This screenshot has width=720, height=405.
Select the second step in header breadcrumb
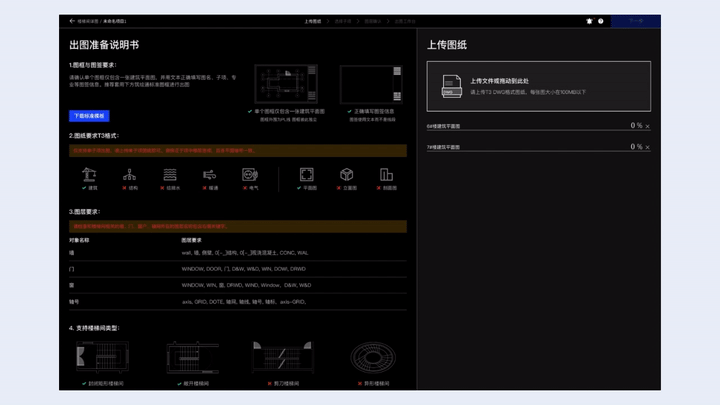(343, 21)
